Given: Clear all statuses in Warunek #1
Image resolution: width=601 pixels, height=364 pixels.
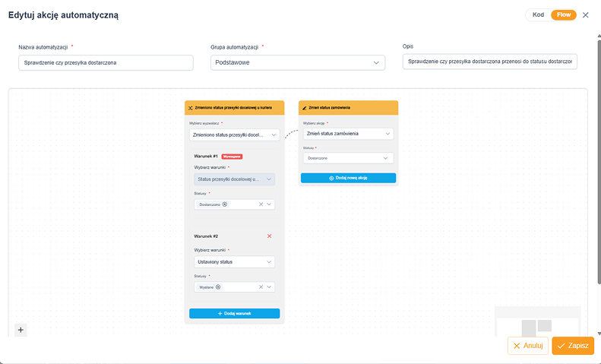Looking at the screenshot, I should click(x=261, y=204).
